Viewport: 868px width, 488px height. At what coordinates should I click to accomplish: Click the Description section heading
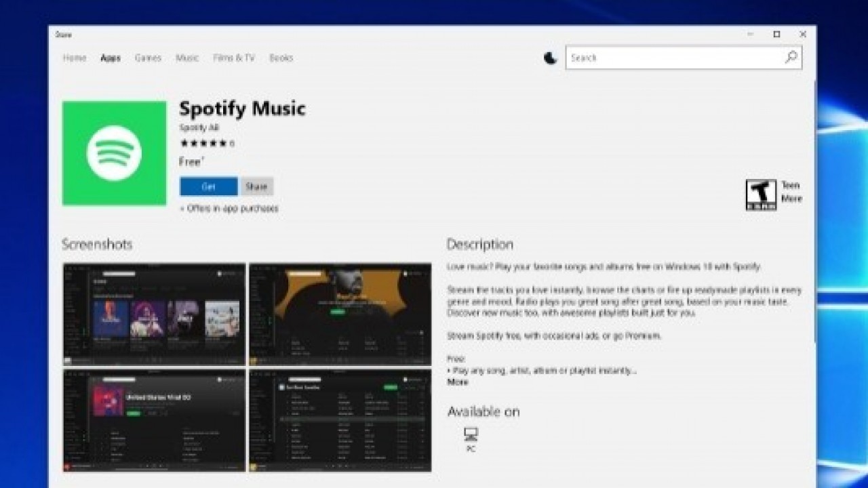(x=480, y=244)
